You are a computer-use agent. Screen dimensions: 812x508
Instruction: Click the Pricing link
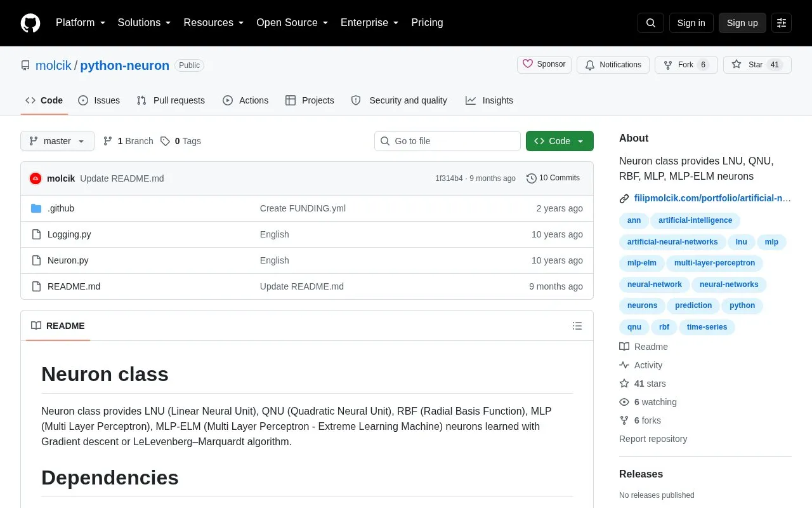click(x=427, y=23)
